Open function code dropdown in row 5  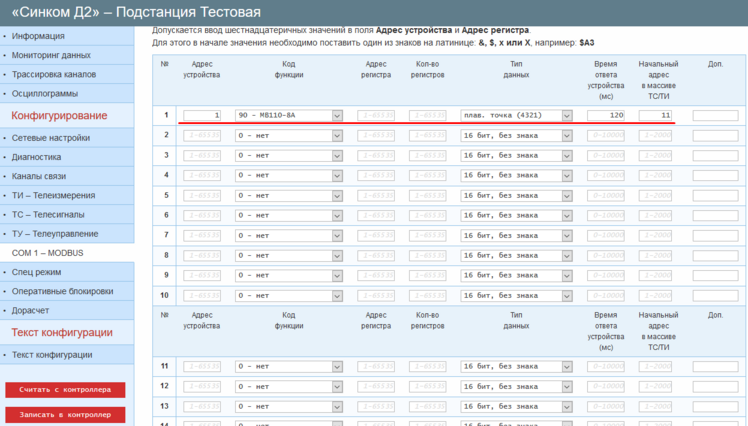click(289, 195)
